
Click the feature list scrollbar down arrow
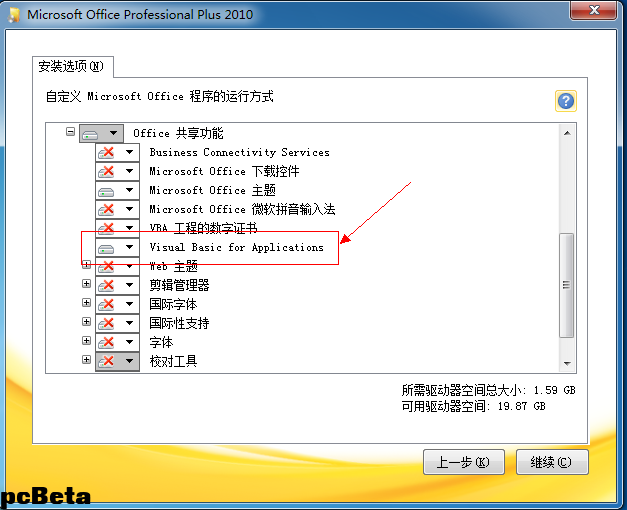[567, 364]
